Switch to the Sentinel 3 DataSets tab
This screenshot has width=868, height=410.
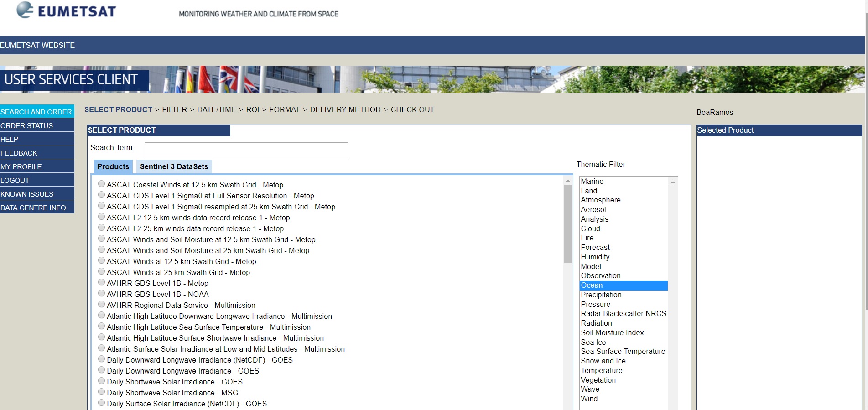click(174, 166)
